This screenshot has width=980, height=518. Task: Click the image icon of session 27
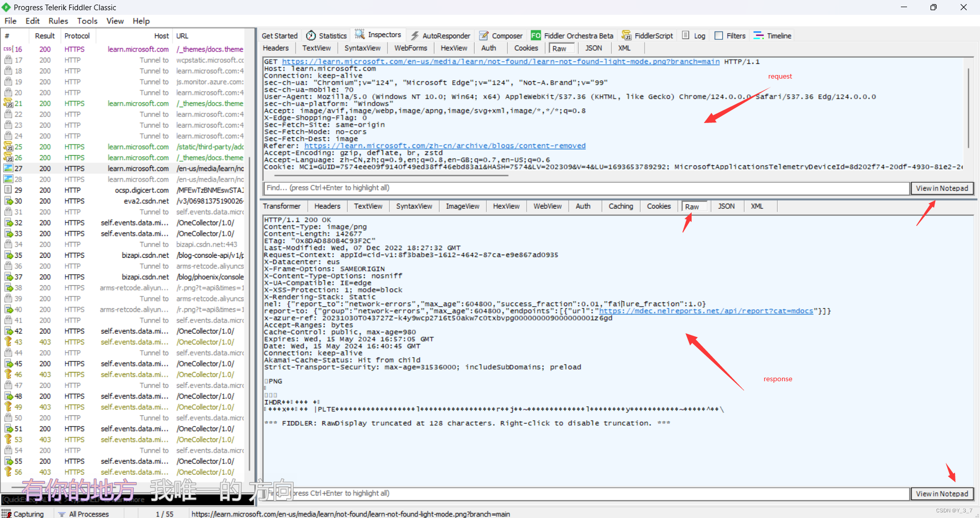click(x=8, y=168)
